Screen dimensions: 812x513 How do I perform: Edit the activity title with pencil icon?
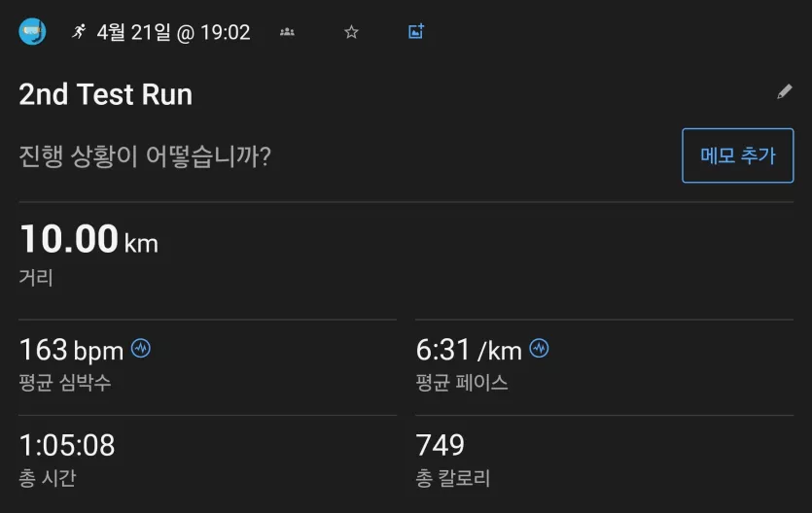tap(785, 91)
